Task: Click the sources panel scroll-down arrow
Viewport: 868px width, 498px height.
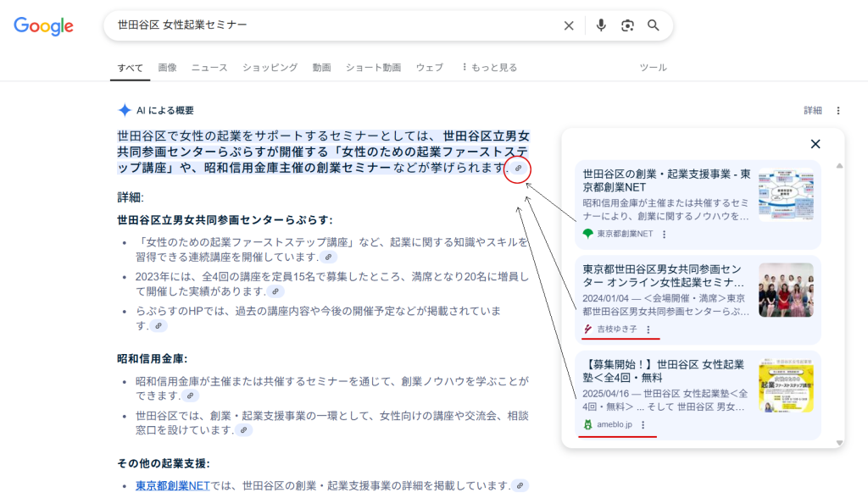Action: [x=839, y=443]
